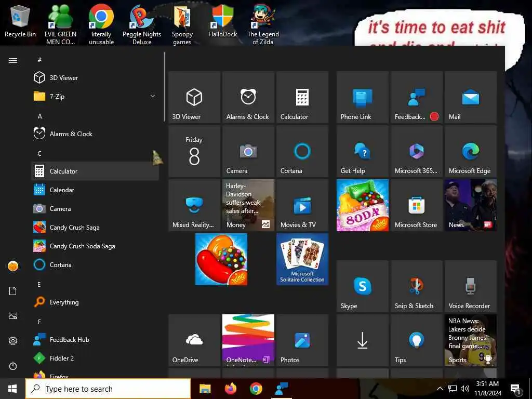Image resolution: width=532 pixels, height=399 pixels.
Task: Open the Phone Link tile
Action: click(x=362, y=97)
